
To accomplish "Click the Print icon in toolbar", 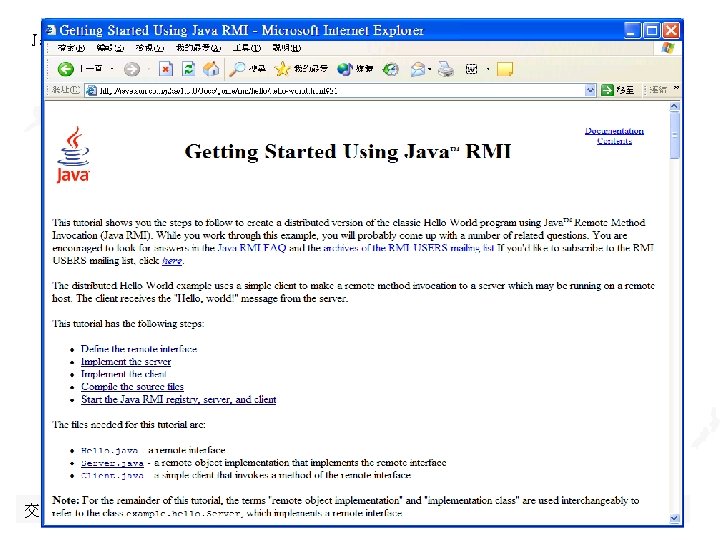I will point(445,69).
